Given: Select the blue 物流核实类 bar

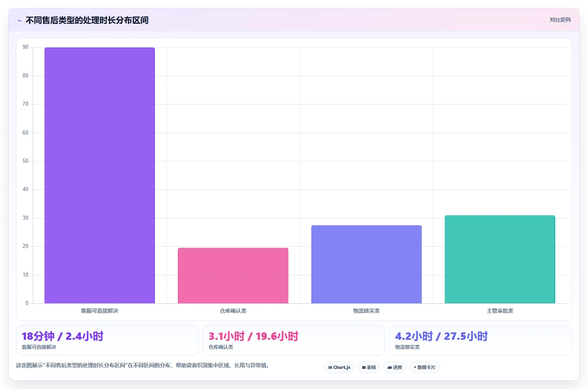Looking at the screenshot, I should (366, 264).
